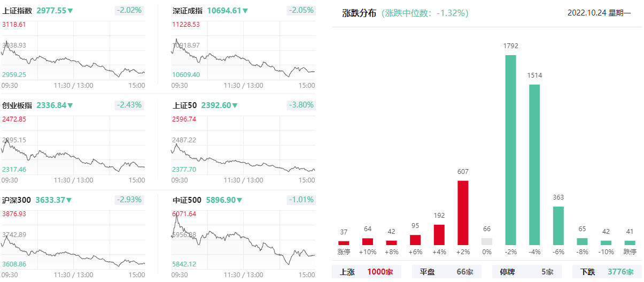Click the down arrow beside 上证50 2392.60

(x=235, y=105)
